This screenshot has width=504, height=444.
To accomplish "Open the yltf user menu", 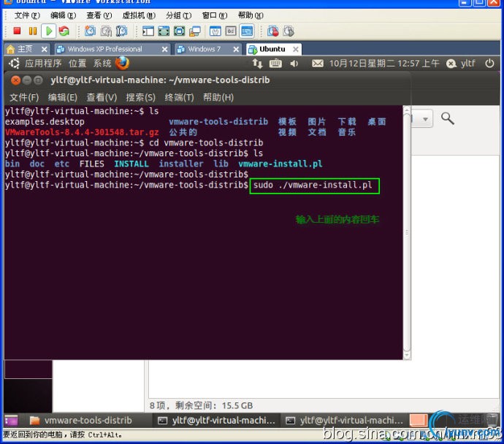I will click(x=461, y=64).
